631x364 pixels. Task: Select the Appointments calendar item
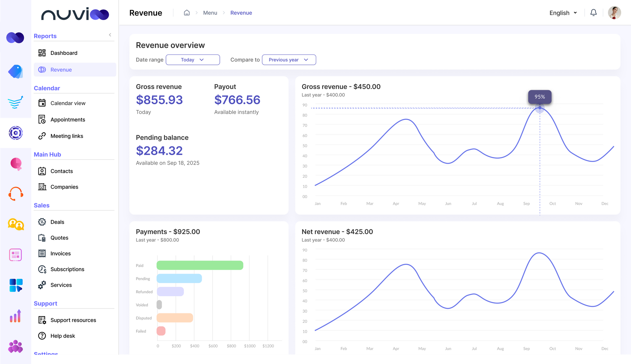coord(68,119)
